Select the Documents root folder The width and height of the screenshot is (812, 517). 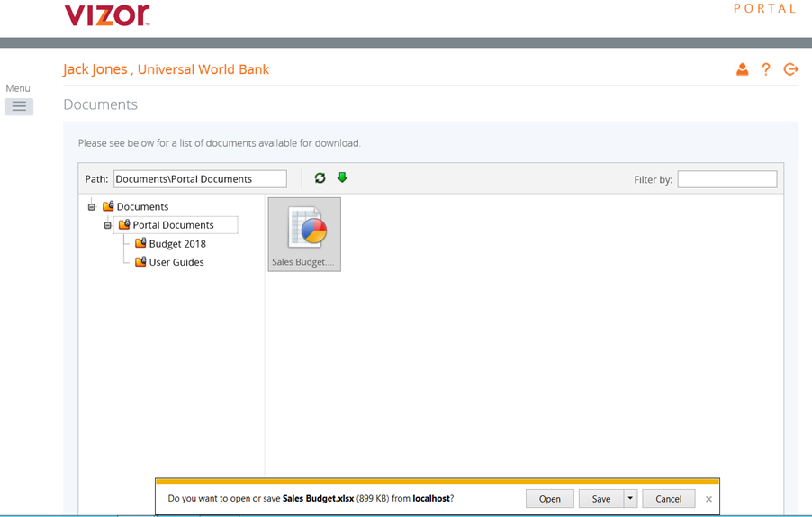[x=142, y=207]
